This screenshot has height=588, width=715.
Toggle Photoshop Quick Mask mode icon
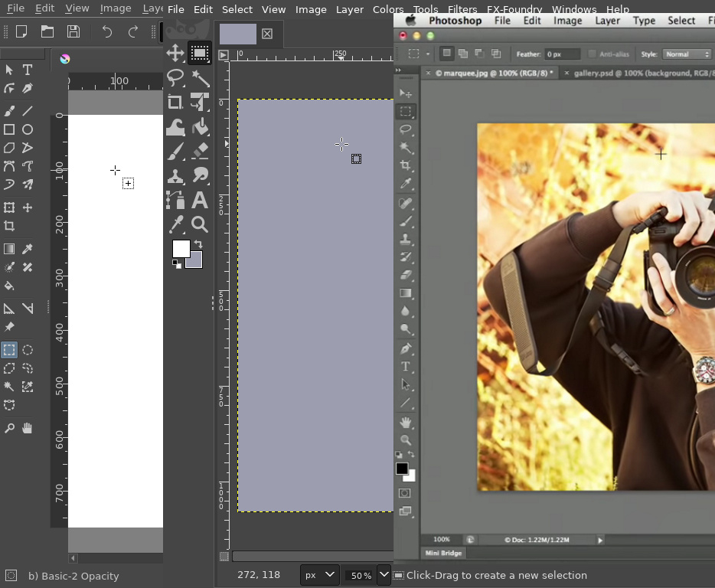[404, 493]
